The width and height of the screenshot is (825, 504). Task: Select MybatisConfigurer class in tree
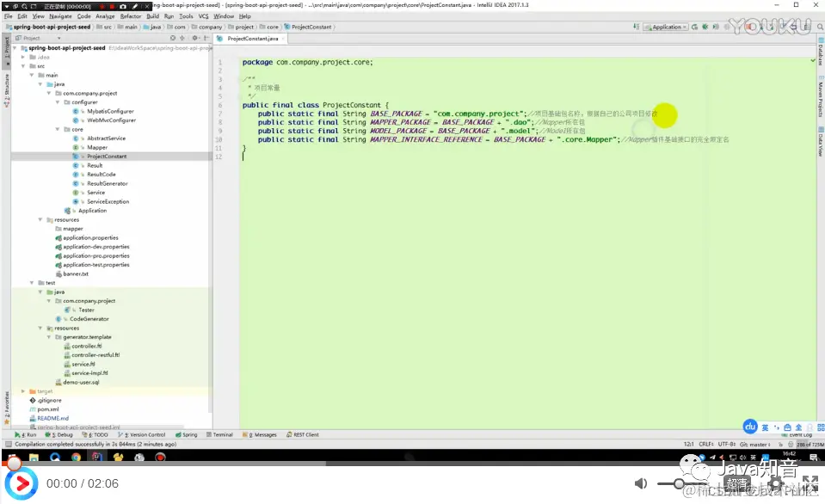[110, 112]
